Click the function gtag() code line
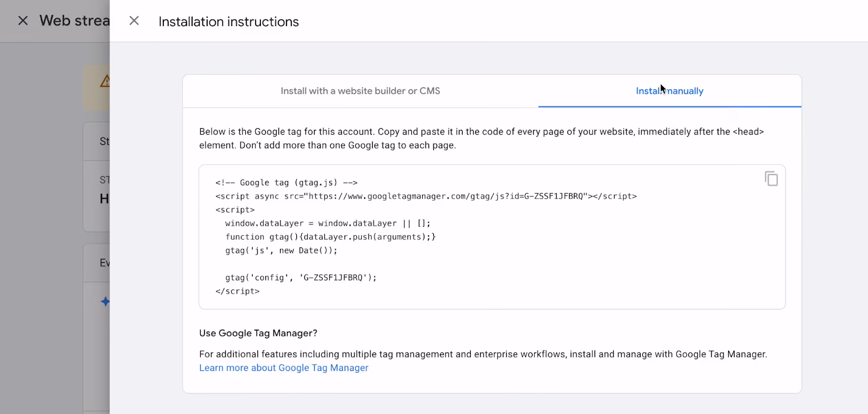The height and width of the screenshot is (414, 868). point(330,237)
